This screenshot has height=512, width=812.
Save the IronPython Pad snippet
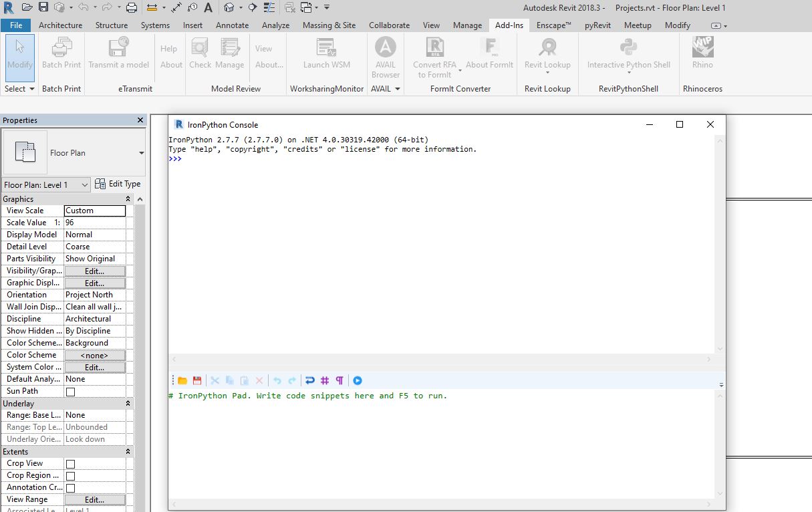(197, 380)
